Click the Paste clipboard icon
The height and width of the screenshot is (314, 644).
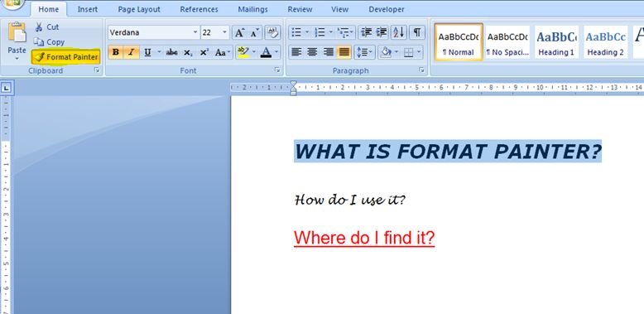point(17,32)
